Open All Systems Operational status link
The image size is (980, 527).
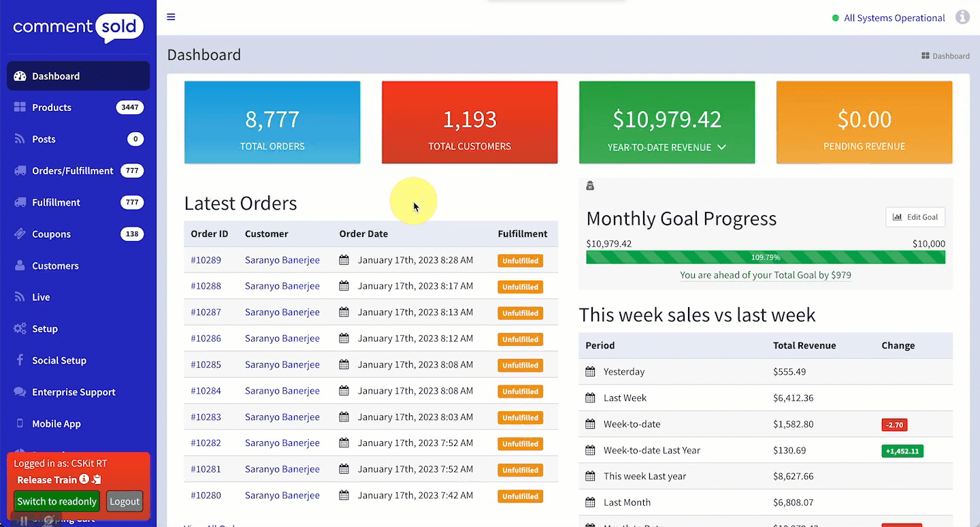point(894,18)
